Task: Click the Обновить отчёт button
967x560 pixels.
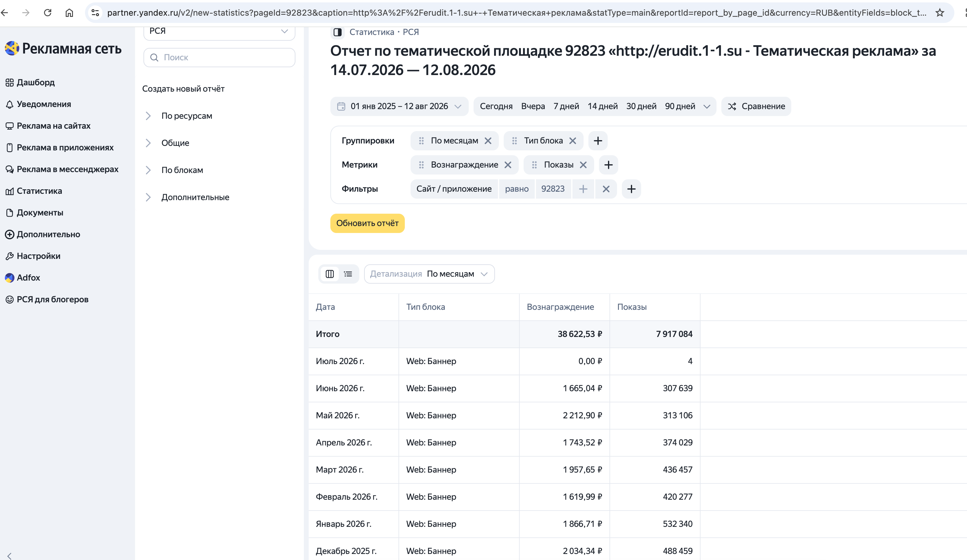Action: point(367,223)
